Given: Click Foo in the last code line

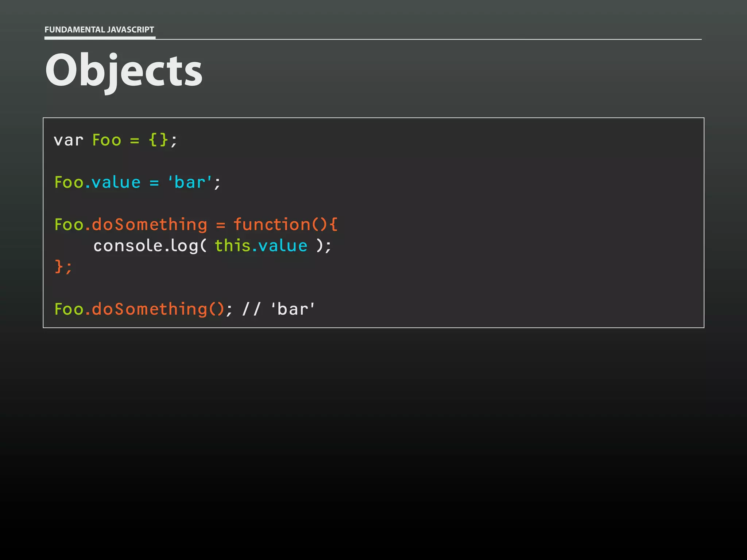Looking at the screenshot, I should (69, 309).
